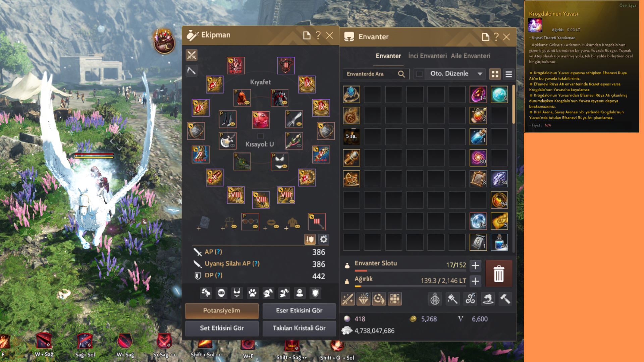Select the paw print stats icon
Screen dimensions: 644x362
coord(252,293)
